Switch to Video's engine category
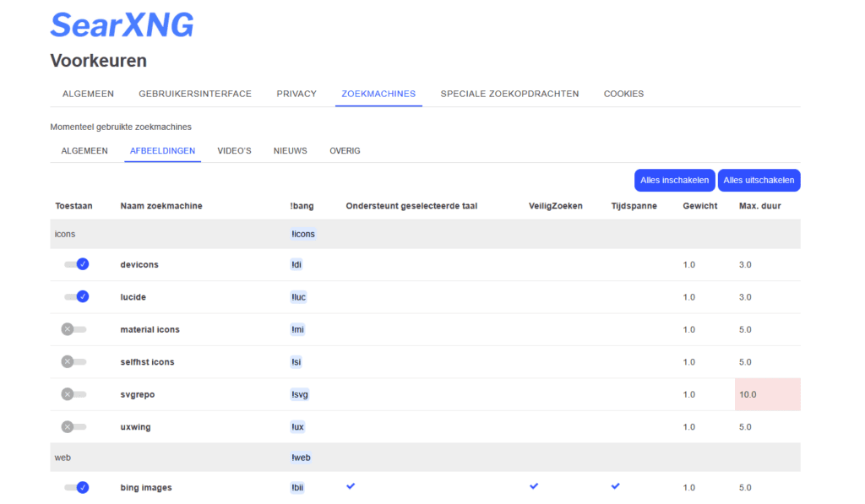This screenshot has width=865, height=504. click(235, 150)
